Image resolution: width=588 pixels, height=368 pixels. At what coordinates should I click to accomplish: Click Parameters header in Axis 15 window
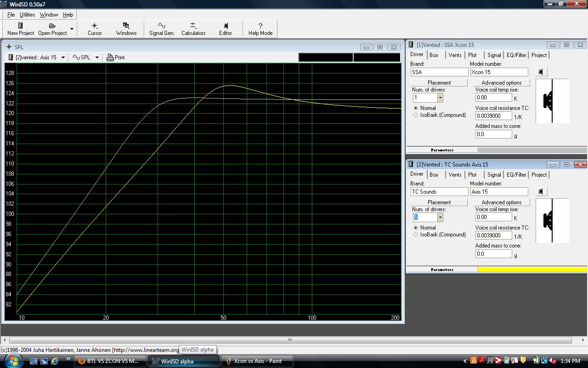click(442, 270)
